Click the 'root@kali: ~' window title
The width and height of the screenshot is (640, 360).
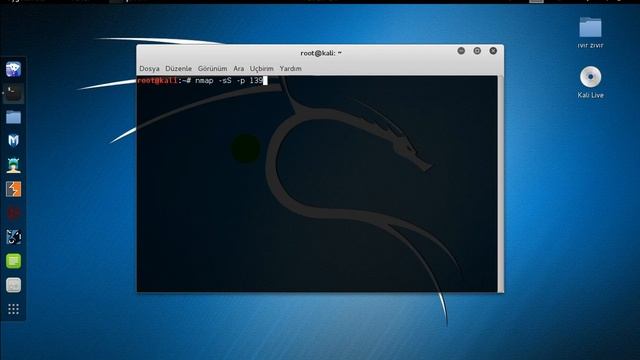[x=321, y=53]
